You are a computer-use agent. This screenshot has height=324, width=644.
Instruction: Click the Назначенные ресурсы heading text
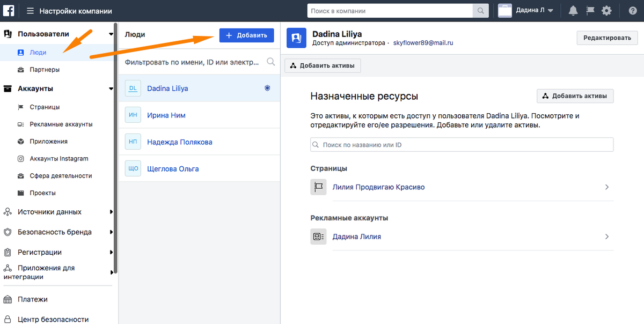[x=364, y=97]
